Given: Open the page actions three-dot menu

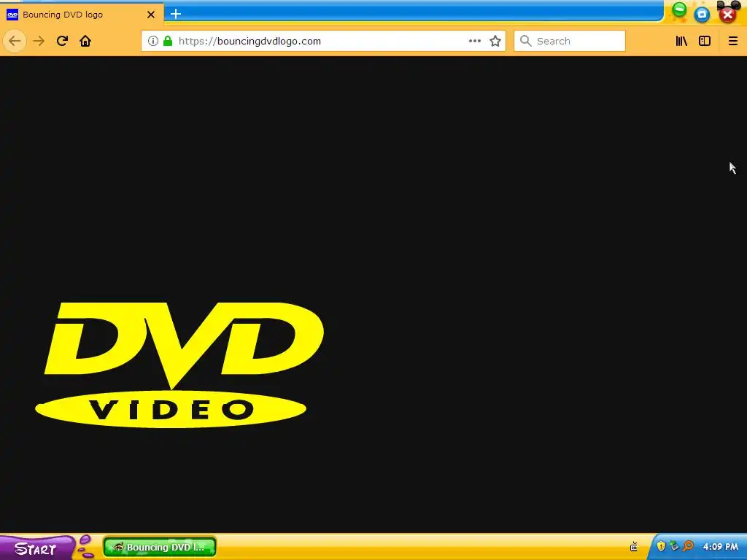Looking at the screenshot, I should [x=474, y=41].
